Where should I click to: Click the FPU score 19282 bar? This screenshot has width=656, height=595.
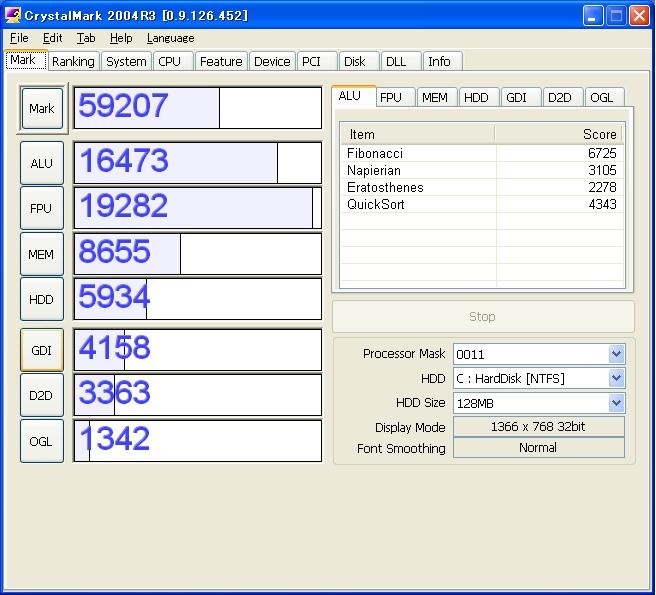(x=198, y=208)
